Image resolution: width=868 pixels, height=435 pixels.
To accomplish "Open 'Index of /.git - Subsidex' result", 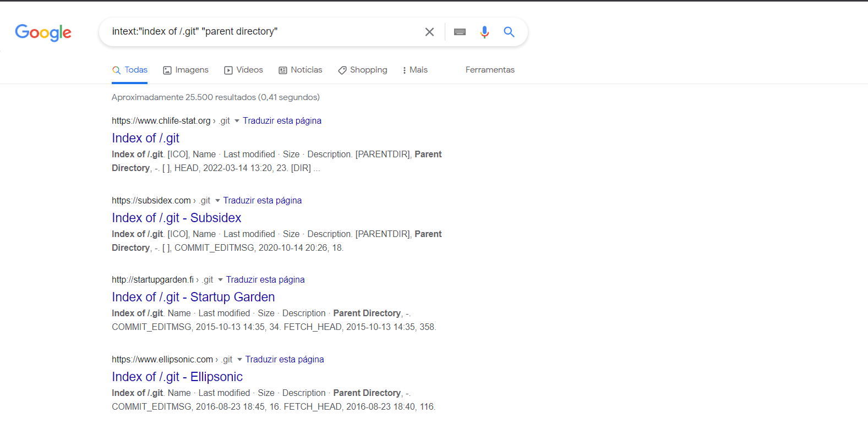I will pyautogui.click(x=176, y=218).
